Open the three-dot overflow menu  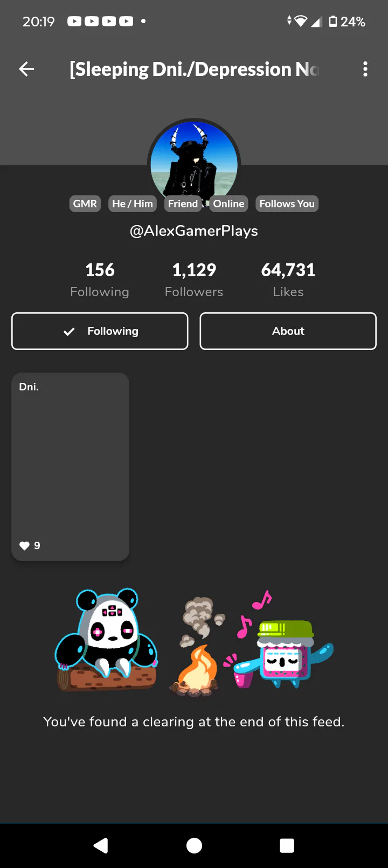point(365,69)
